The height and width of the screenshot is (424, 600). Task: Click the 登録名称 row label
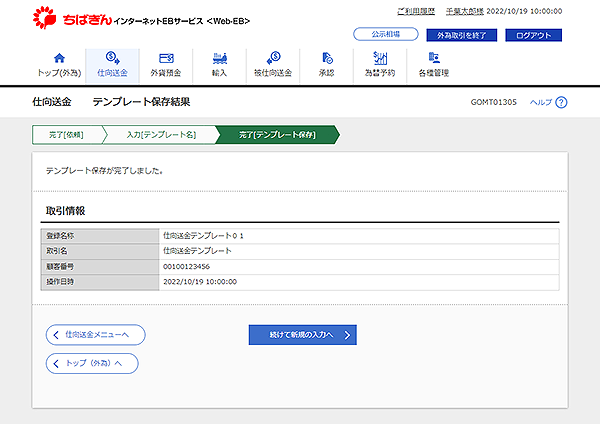click(x=60, y=236)
